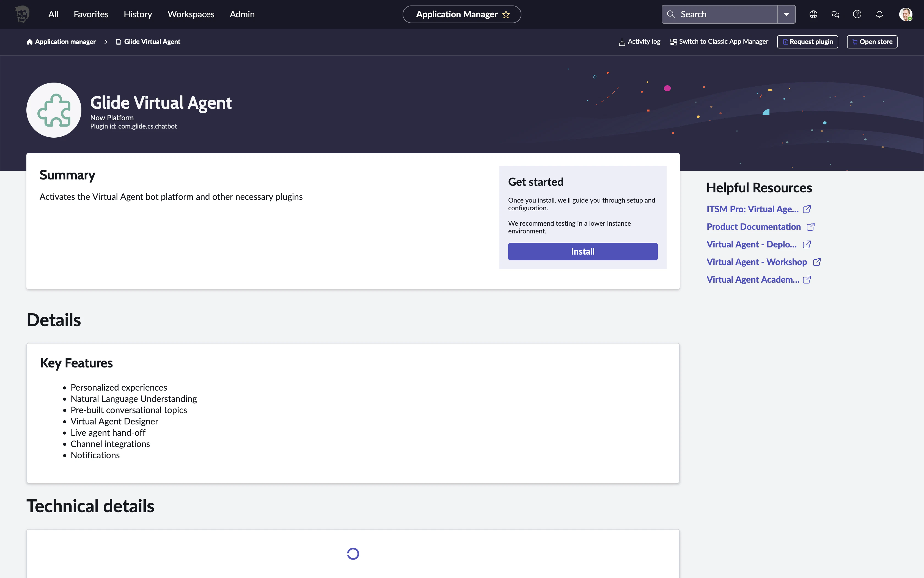The image size is (924, 578).
Task: Click the Personalized experiences feature
Action: (x=119, y=388)
